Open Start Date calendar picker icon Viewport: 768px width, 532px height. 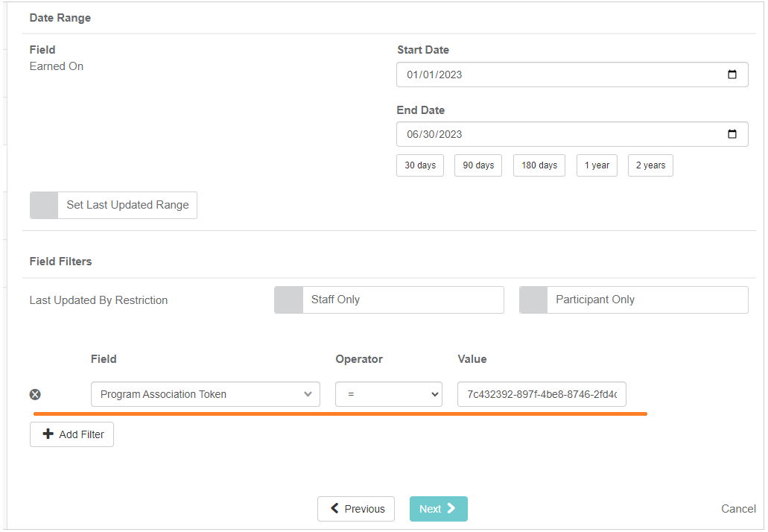[731, 75]
